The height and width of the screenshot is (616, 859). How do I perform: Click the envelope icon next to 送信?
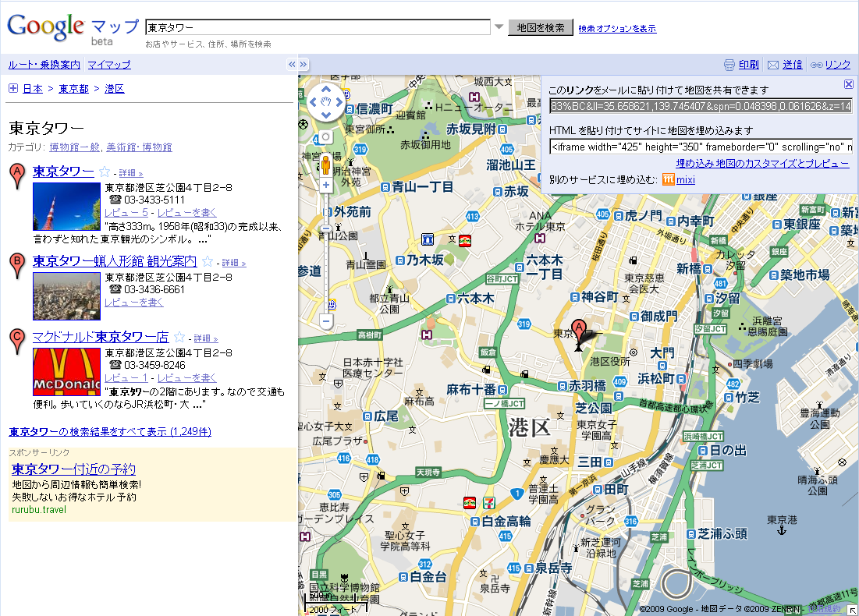pos(773,65)
